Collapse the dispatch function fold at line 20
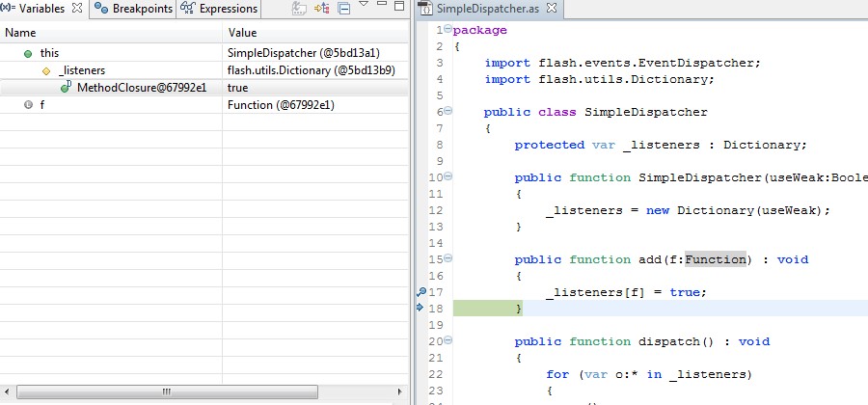 click(448, 341)
